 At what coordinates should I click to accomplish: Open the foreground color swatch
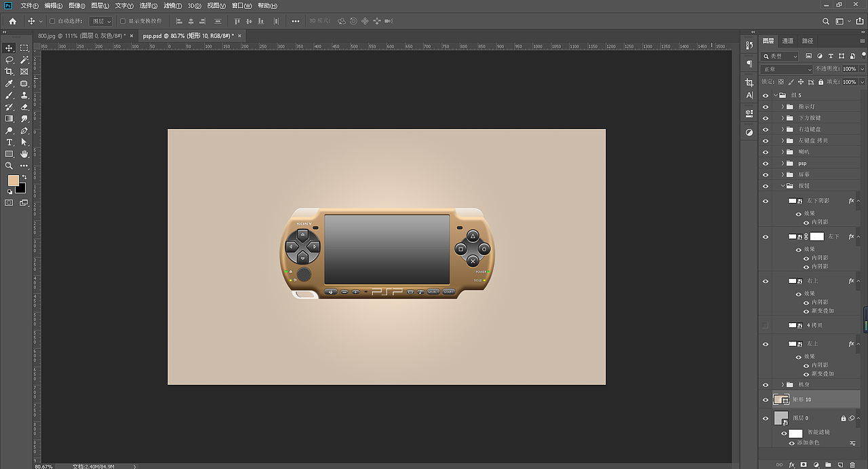pyautogui.click(x=13, y=181)
